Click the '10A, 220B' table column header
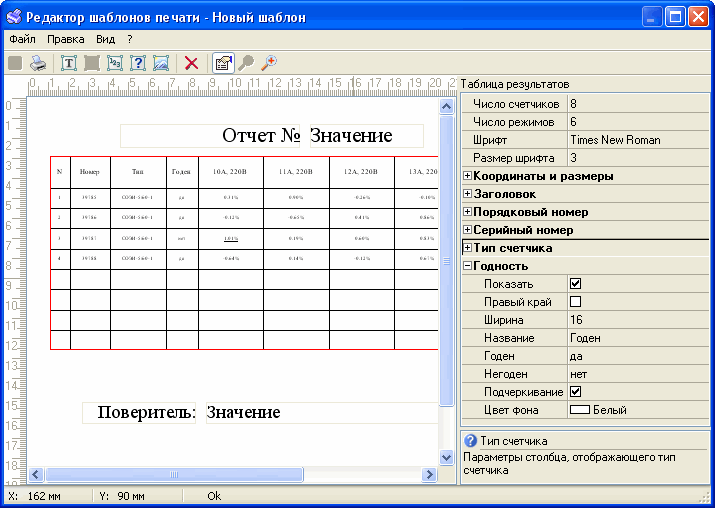Viewport: 715px width, 508px height. pos(231,172)
